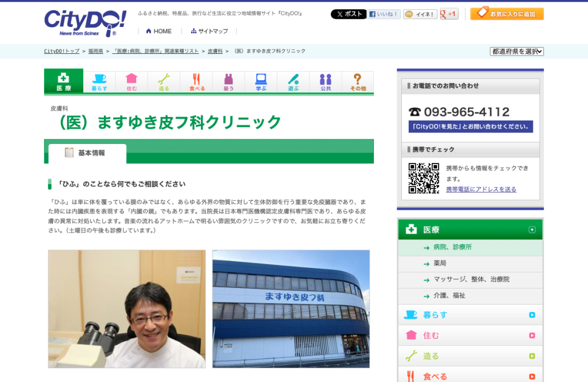Switch to the 基本情報 tab

click(87, 153)
